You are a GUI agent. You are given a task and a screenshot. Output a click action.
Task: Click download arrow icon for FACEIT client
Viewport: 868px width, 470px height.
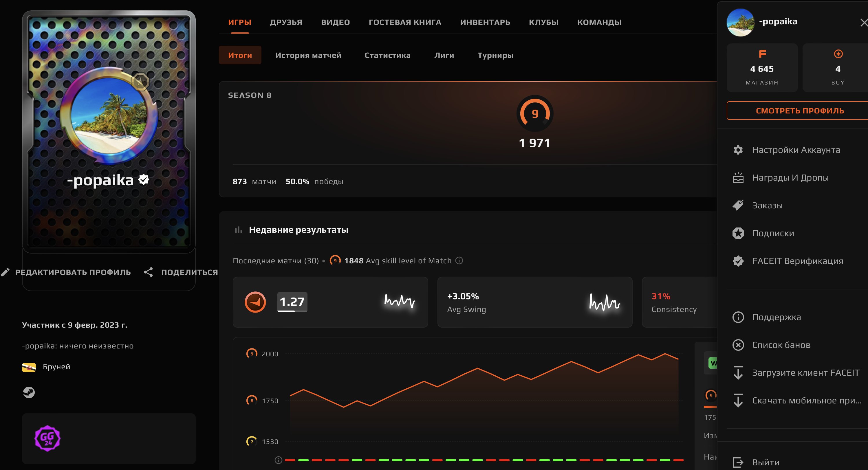(738, 373)
